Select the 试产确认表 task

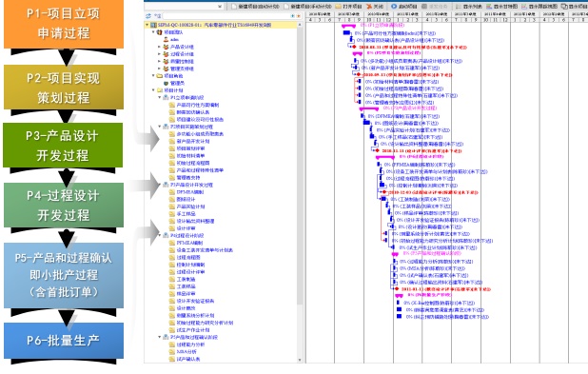185,359
